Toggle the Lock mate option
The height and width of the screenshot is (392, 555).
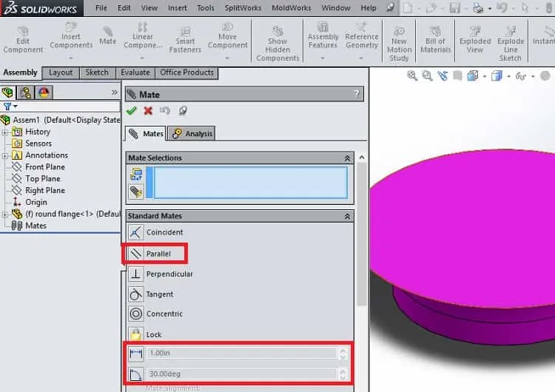(x=145, y=334)
